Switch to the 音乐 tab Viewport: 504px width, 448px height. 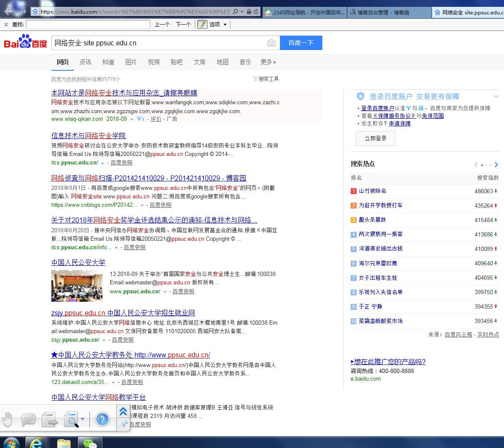245,62
